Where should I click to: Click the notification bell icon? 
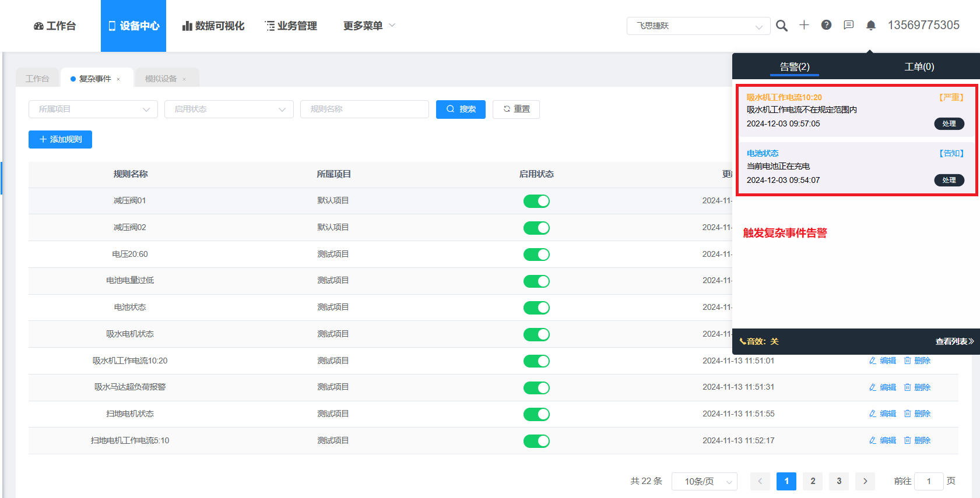coord(871,25)
